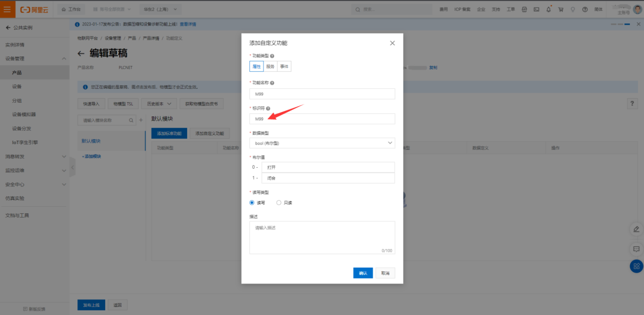Choose 属性 as the function type
This screenshot has height=315, width=644.
coord(256,67)
